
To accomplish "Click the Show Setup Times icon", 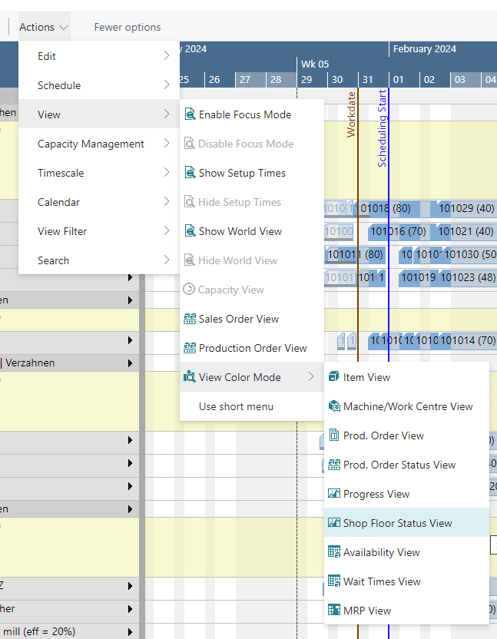I will pyautogui.click(x=189, y=172).
